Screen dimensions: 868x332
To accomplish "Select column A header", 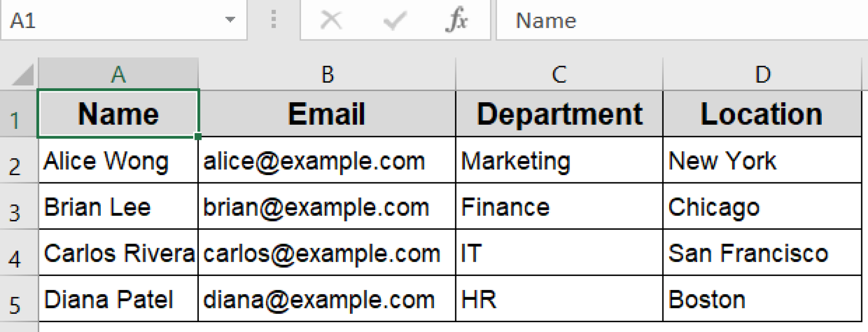I will point(117,75).
